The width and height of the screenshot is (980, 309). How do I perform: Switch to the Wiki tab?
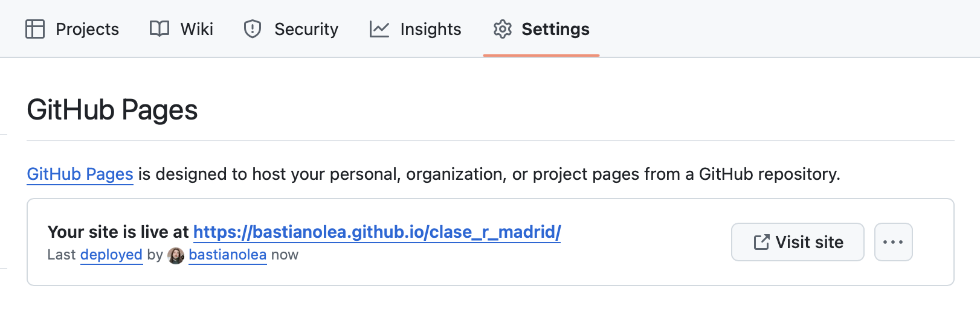coord(181,29)
